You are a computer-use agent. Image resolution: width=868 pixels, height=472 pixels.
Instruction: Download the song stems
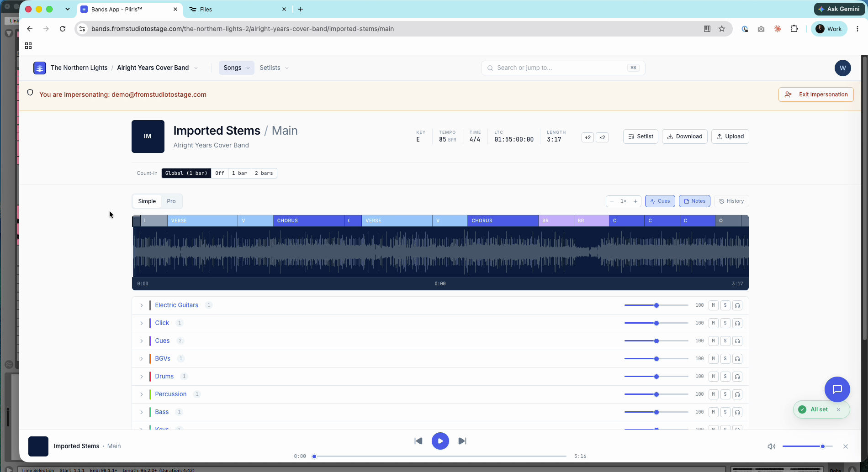(684, 136)
